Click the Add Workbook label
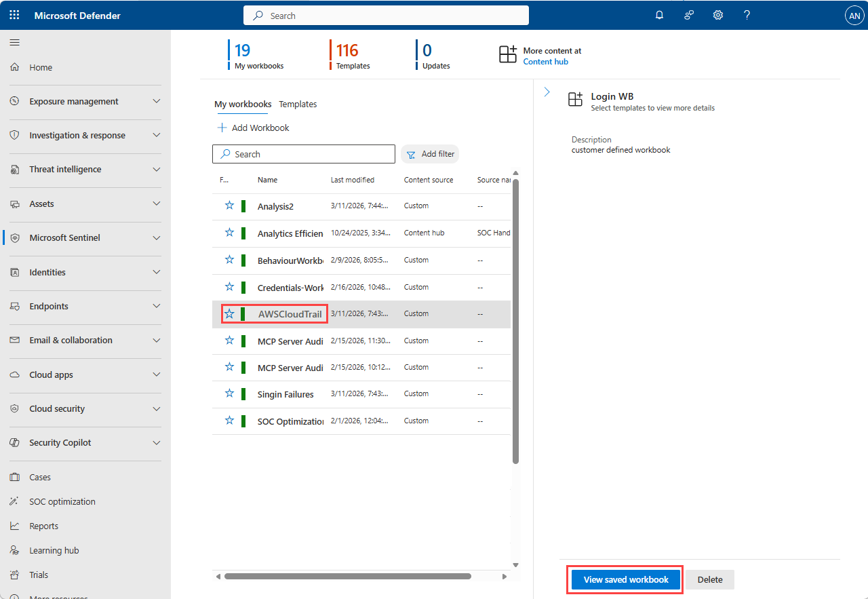This screenshot has width=868, height=599. pos(260,128)
